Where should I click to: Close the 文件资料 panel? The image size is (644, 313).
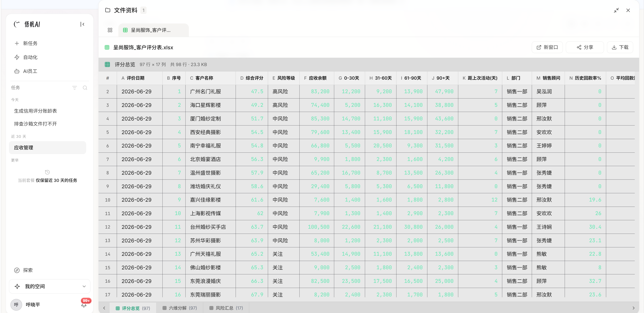(628, 10)
